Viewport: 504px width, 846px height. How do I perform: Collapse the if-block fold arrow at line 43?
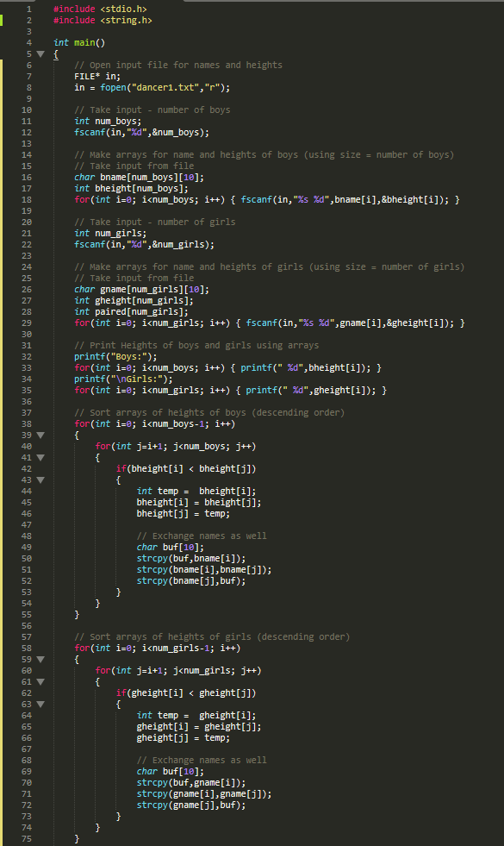tap(40, 479)
